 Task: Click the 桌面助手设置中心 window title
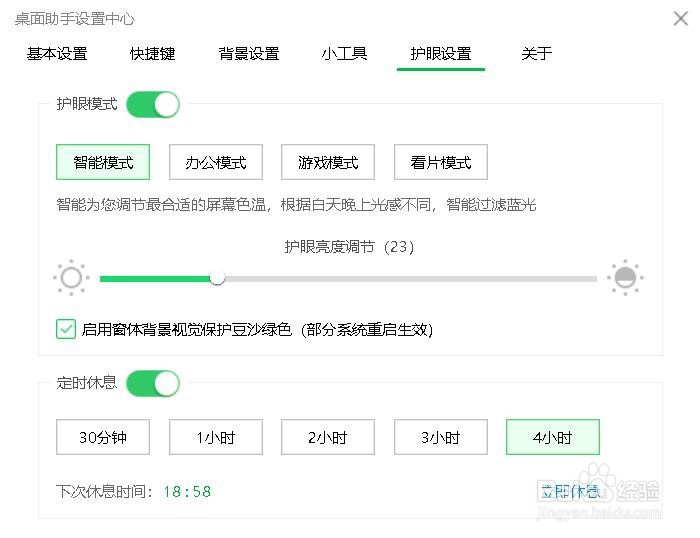75,19
